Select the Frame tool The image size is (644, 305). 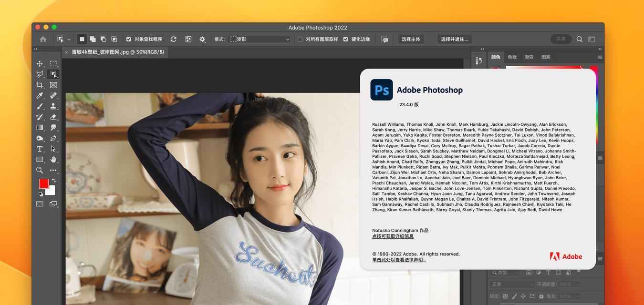[53, 85]
